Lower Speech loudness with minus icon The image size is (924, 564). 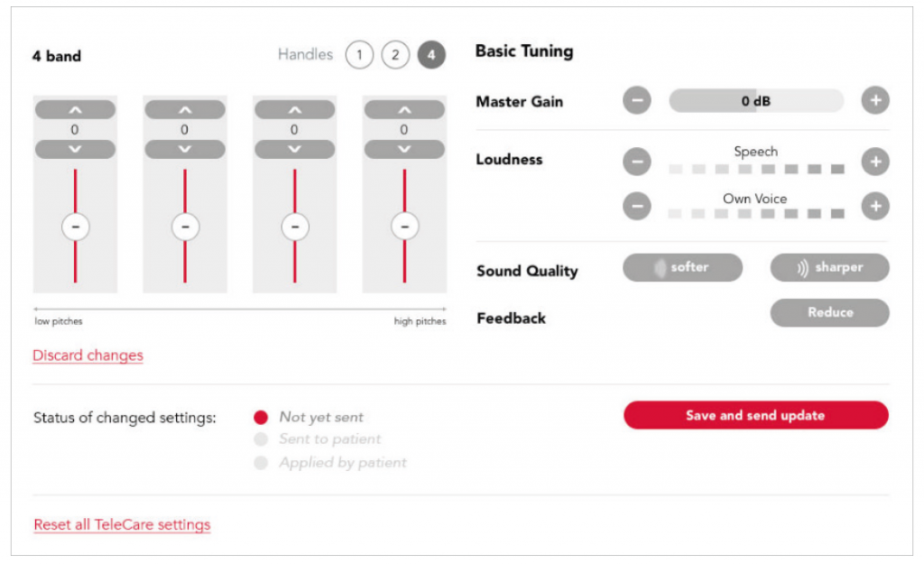pos(637,162)
